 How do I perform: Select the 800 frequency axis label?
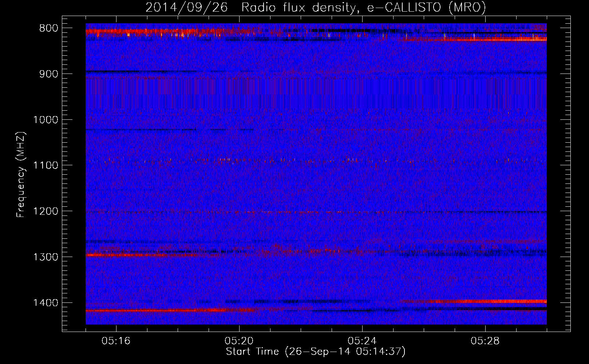49,28
